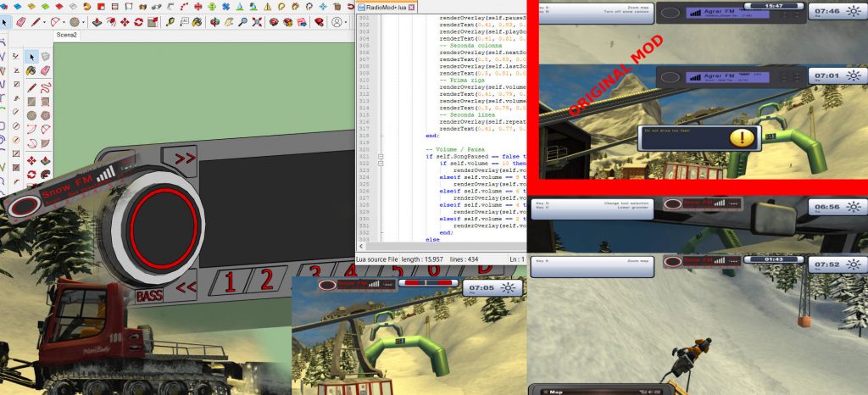The image size is (868, 395).
Task: Select the Pie arc tool
Action: click(x=46, y=143)
